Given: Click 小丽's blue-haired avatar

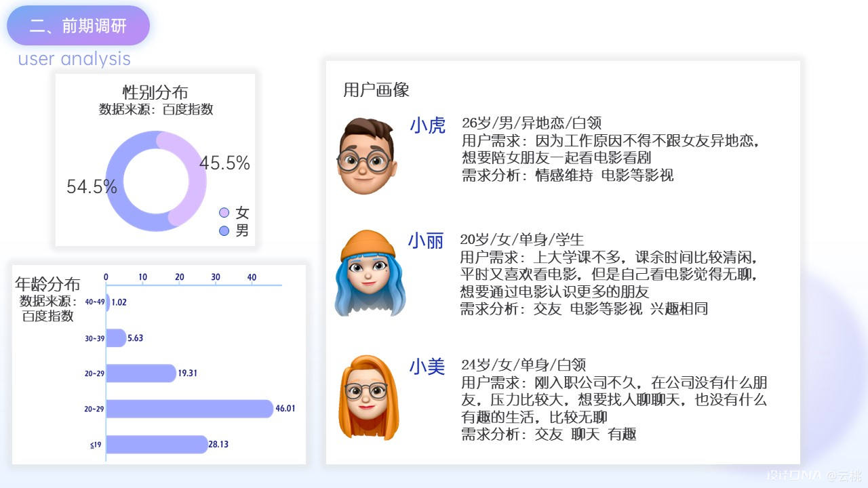Looking at the screenshot, I should (370, 273).
